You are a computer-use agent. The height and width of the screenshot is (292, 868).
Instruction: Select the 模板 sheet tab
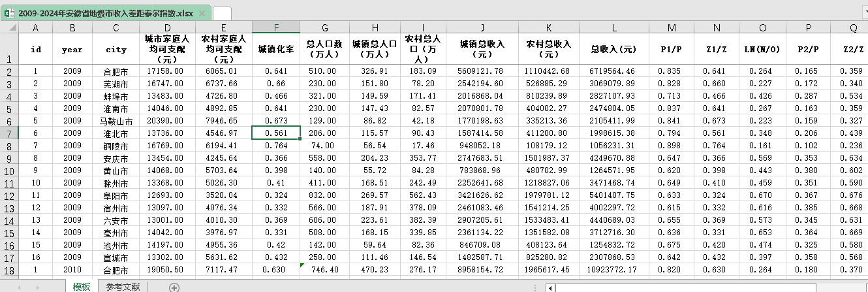tap(82, 287)
